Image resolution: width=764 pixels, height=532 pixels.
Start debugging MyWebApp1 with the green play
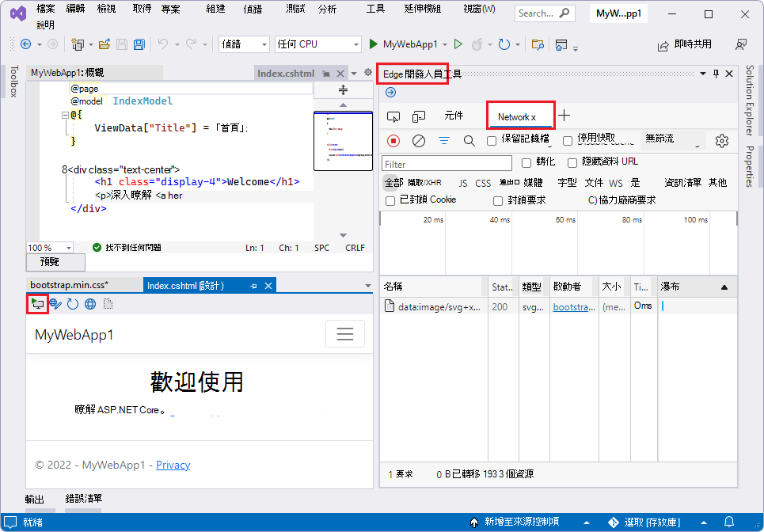[372, 44]
